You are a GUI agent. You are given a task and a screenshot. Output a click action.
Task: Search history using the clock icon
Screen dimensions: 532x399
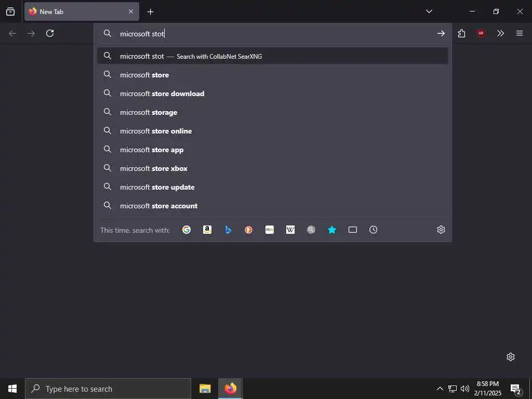pos(373,230)
